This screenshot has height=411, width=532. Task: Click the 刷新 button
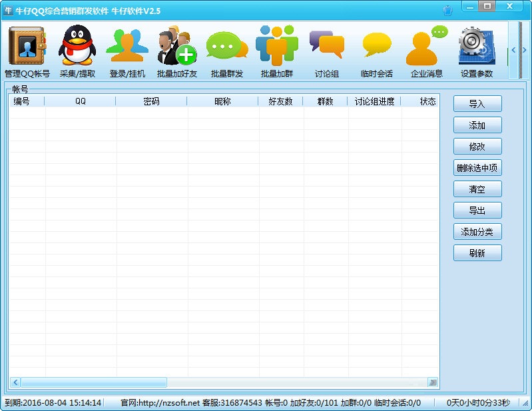click(x=477, y=253)
